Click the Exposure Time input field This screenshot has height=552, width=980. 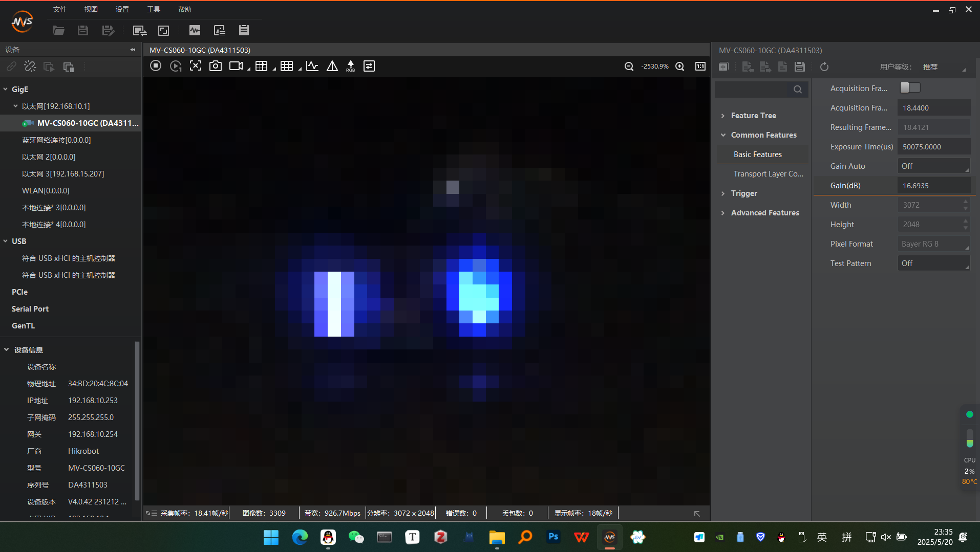934,147
